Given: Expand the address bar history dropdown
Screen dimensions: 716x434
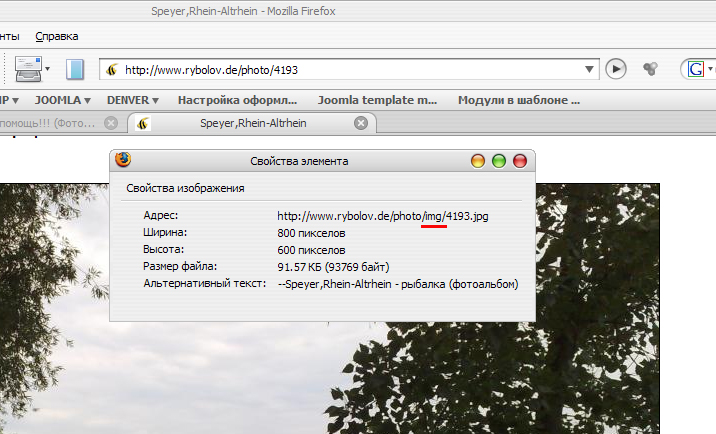Looking at the screenshot, I should [590, 70].
